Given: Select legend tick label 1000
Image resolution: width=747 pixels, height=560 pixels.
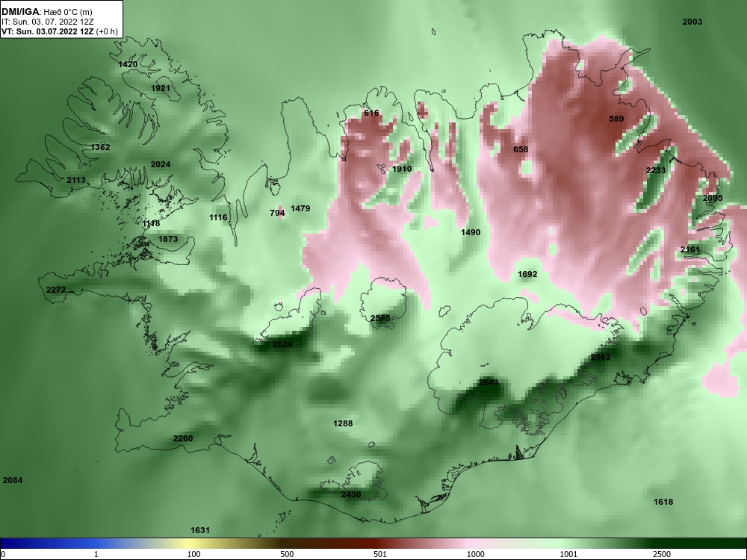Looking at the screenshot, I should 476,554.
